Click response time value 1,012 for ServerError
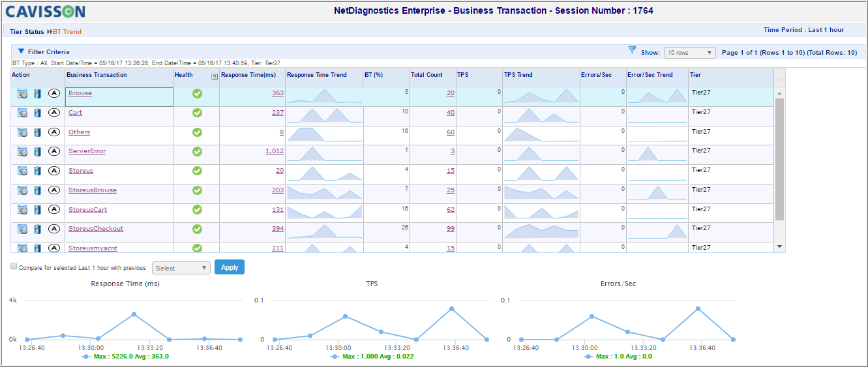 [x=275, y=151]
